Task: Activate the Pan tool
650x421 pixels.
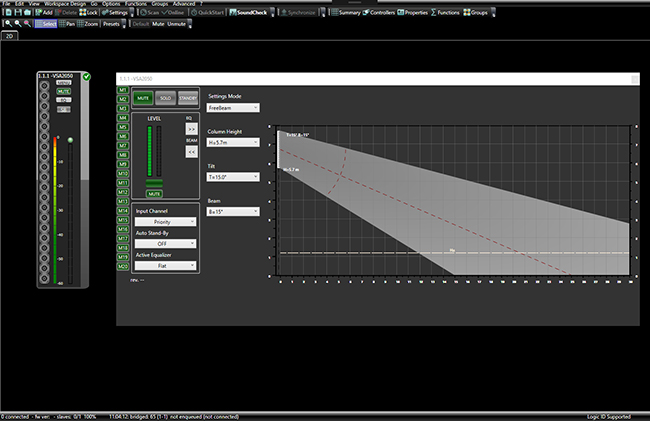Action: pyautogui.click(x=65, y=22)
